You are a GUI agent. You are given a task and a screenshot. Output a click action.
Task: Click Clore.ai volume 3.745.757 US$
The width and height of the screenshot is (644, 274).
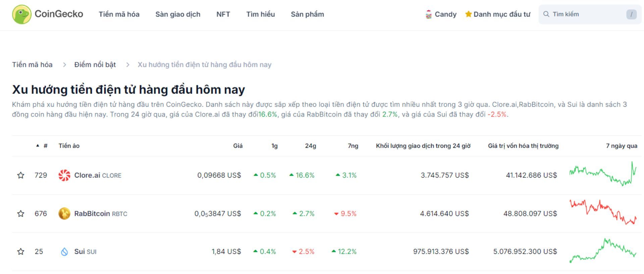pos(445,175)
